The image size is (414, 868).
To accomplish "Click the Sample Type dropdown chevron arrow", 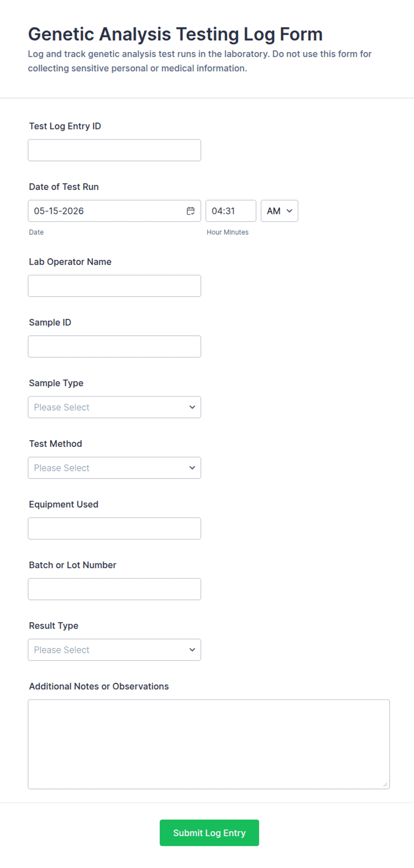I will tap(192, 407).
